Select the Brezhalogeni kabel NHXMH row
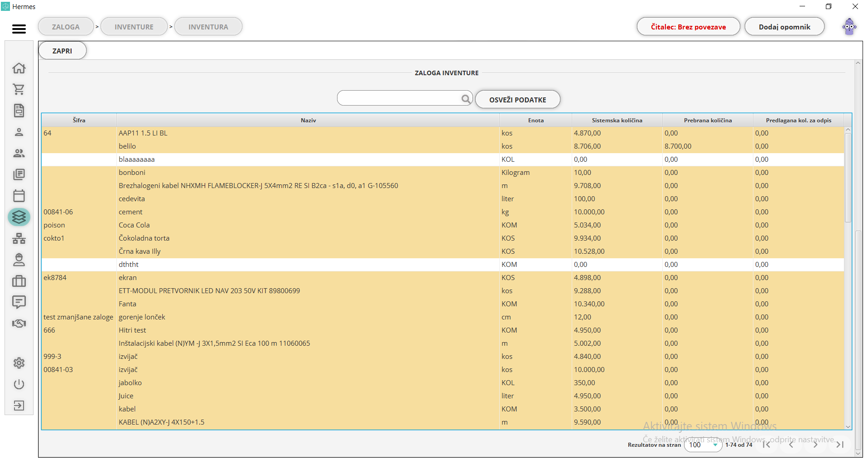The width and height of the screenshot is (868, 464). (x=443, y=186)
